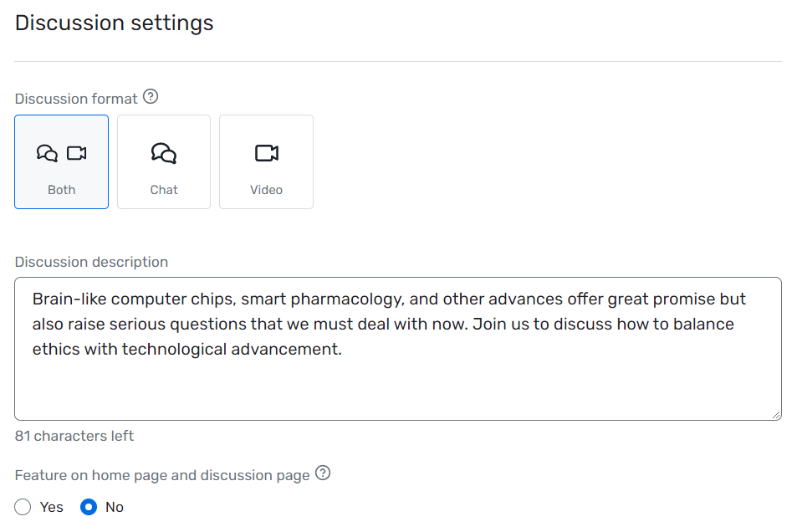797x532 pixels.
Task: Click the speech bubble icon on the Chat card
Action: tap(163, 153)
